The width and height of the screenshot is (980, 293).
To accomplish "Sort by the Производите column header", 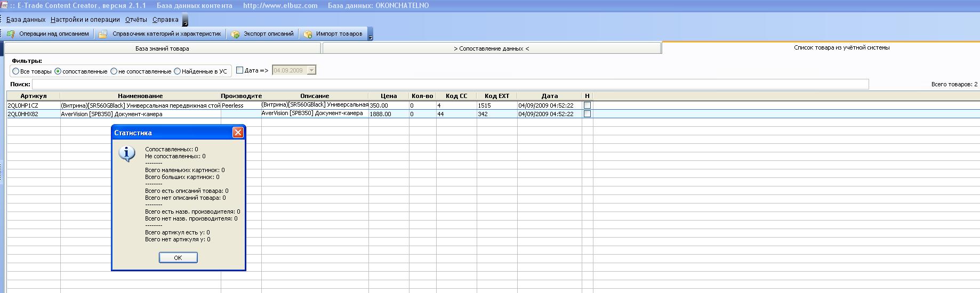I will [x=241, y=96].
